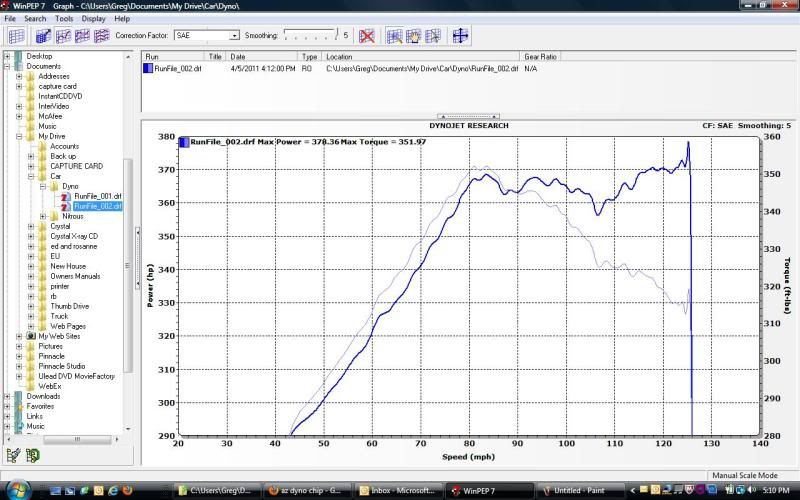Image resolution: width=800 pixels, height=500 pixels.
Task: Click the RunFile_002.drf row in run list
Action: [180, 69]
